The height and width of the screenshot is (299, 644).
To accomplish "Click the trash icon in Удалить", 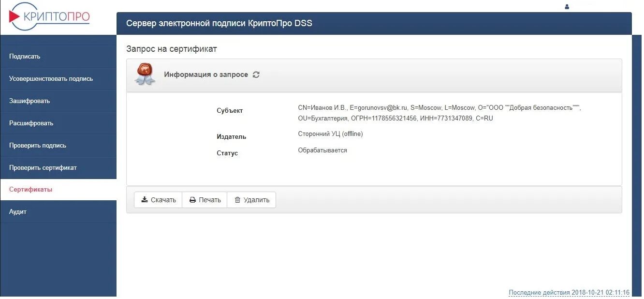I will [x=237, y=200].
